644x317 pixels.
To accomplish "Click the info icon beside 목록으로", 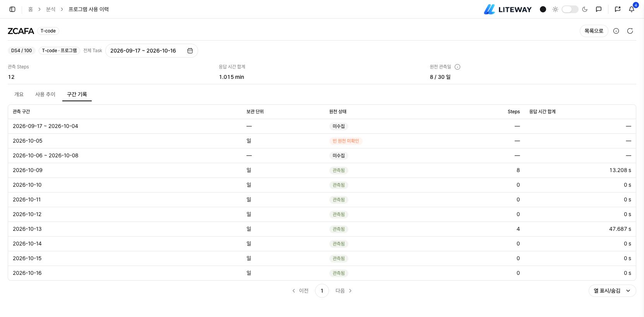I will coord(616,31).
